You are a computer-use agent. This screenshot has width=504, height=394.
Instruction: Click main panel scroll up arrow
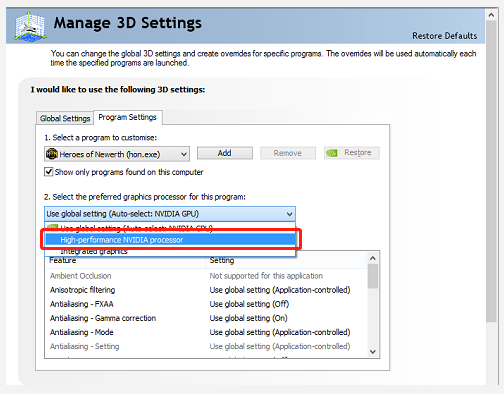[491, 15]
